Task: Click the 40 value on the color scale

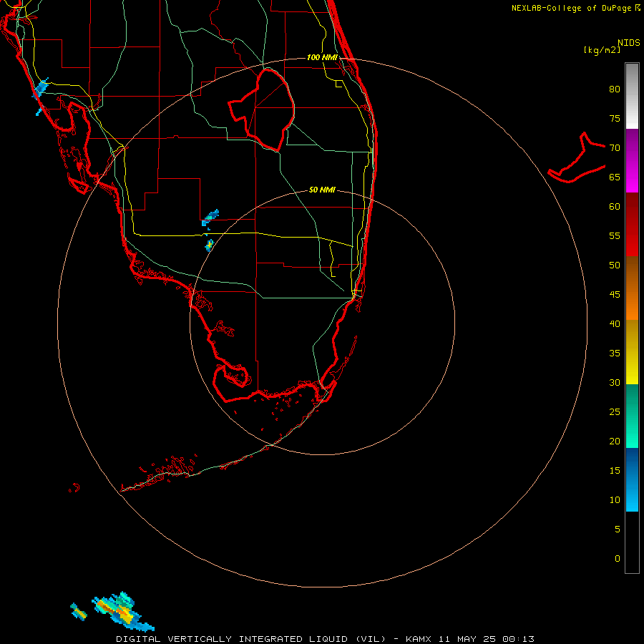Action: 615,323
